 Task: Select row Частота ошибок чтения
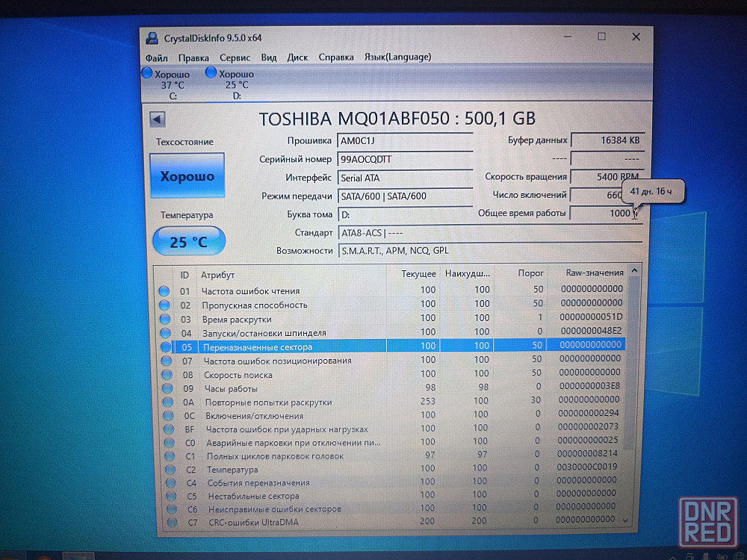click(391, 290)
